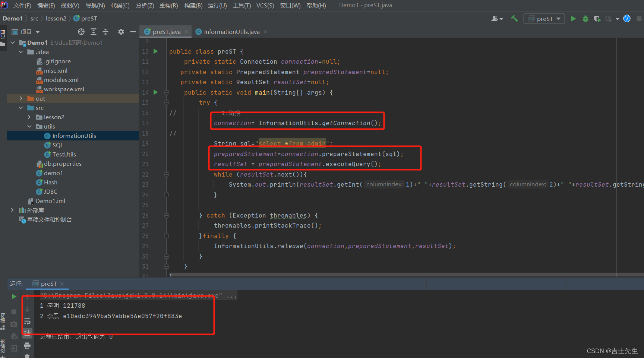Screen dimensions: 644x358
Task: Open project panel settings gear
Action: (x=121, y=32)
